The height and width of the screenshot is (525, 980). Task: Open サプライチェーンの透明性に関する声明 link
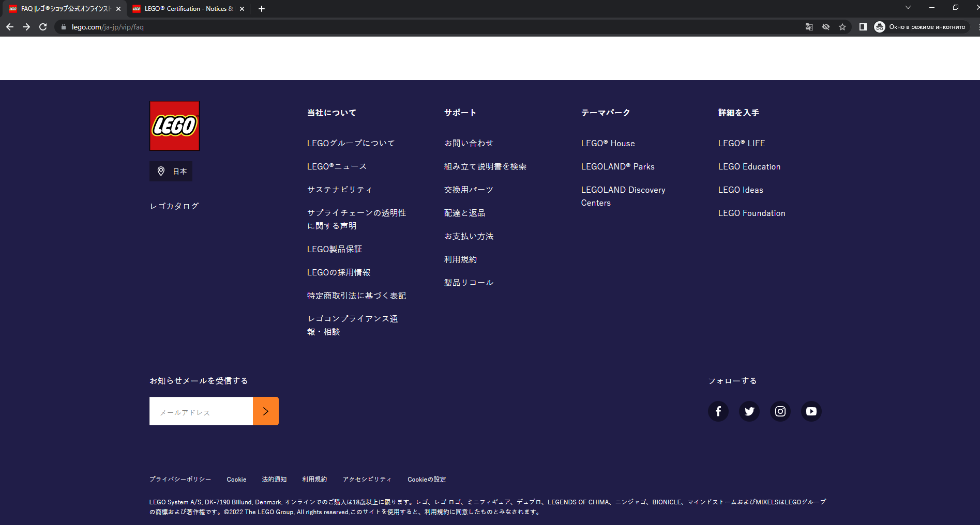[356, 219]
